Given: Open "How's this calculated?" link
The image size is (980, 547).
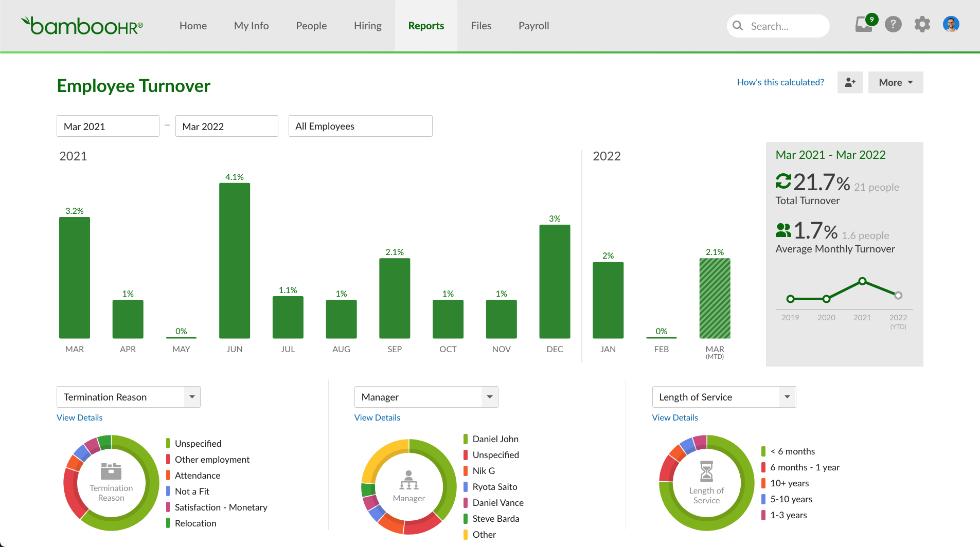Looking at the screenshot, I should (780, 82).
